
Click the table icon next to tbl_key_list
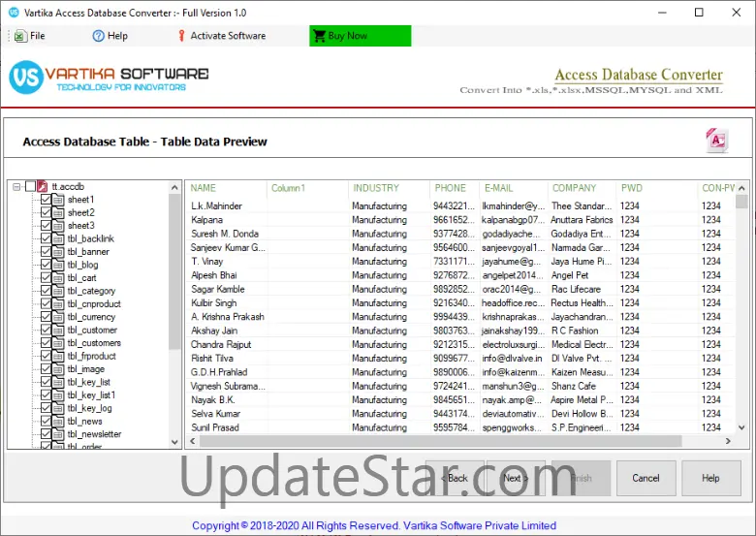tap(58, 382)
